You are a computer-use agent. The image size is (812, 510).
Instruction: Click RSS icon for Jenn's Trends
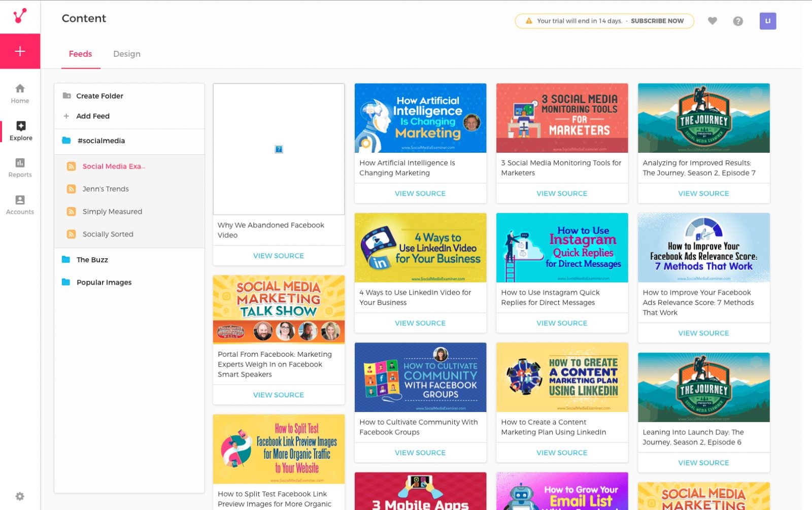(72, 189)
